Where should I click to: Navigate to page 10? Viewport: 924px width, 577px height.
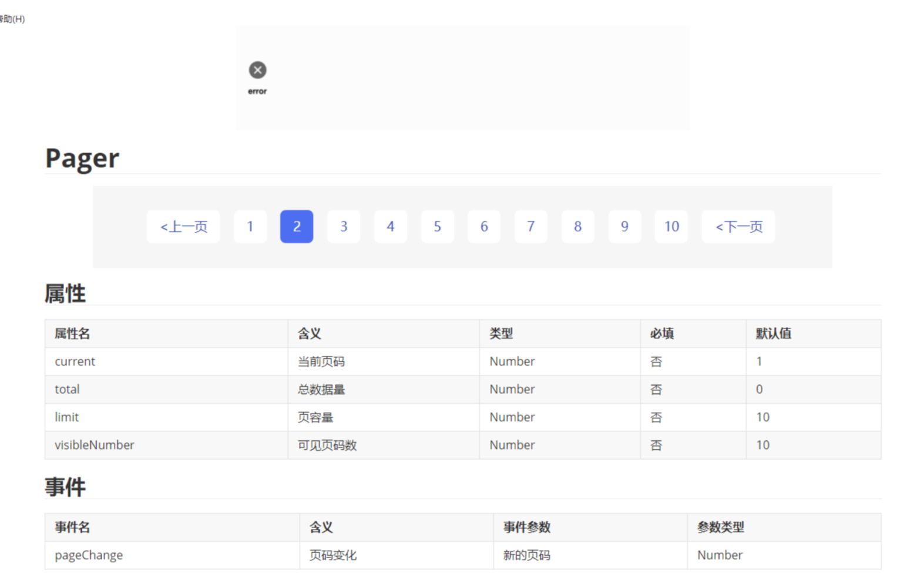pyautogui.click(x=671, y=227)
